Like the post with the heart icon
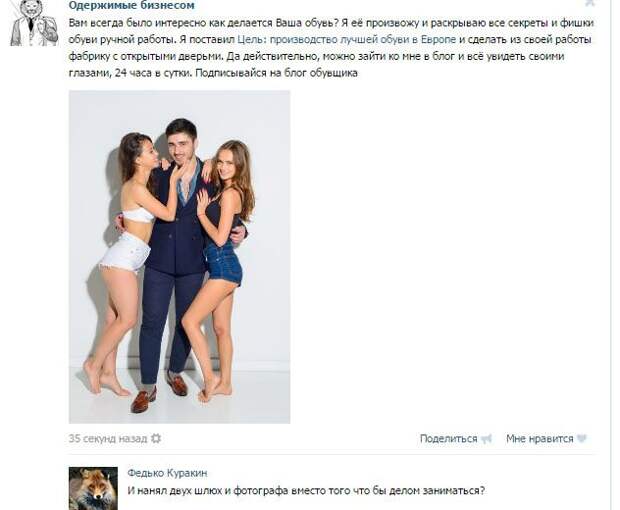620x510 pixels. (x=581, y=439)
